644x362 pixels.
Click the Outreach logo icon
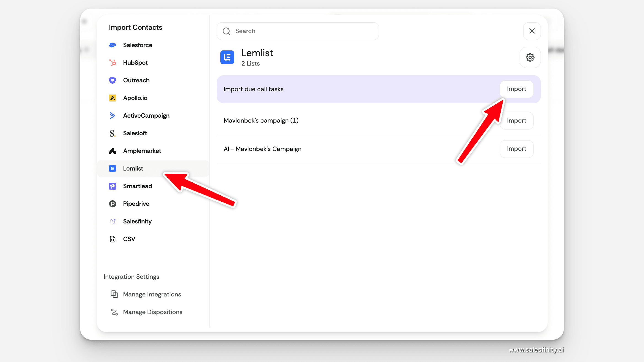coord(112,80)
